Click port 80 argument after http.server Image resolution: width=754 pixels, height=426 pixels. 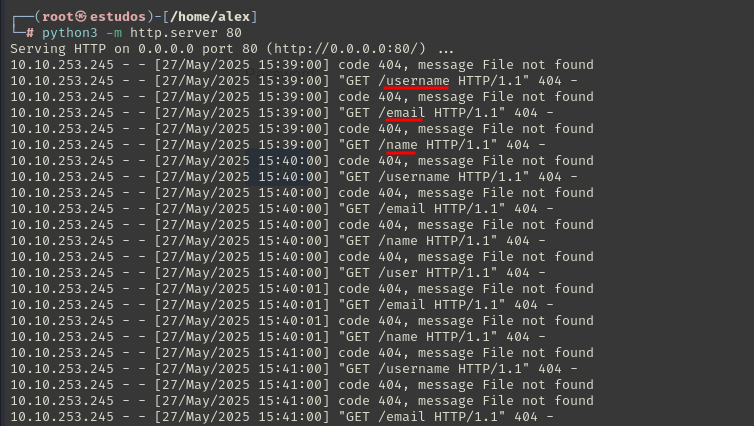[x=234, y=33]
